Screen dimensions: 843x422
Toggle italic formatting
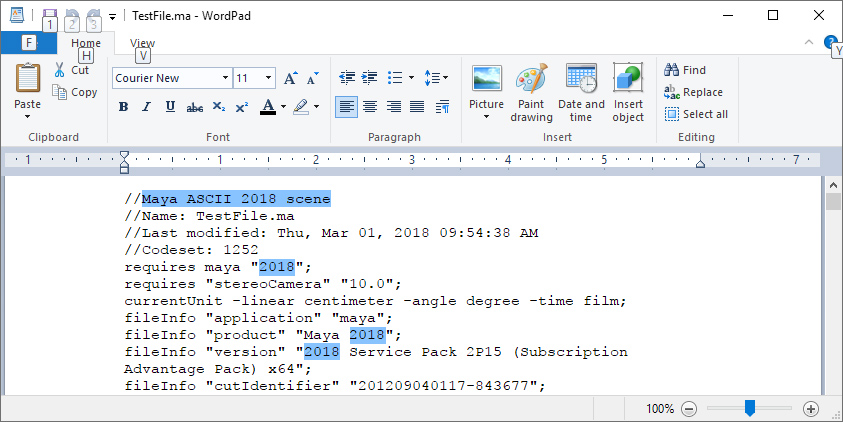(146, 106)
